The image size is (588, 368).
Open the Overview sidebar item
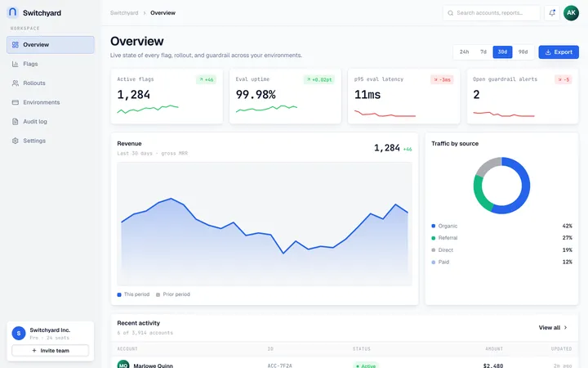click(51, 45)
